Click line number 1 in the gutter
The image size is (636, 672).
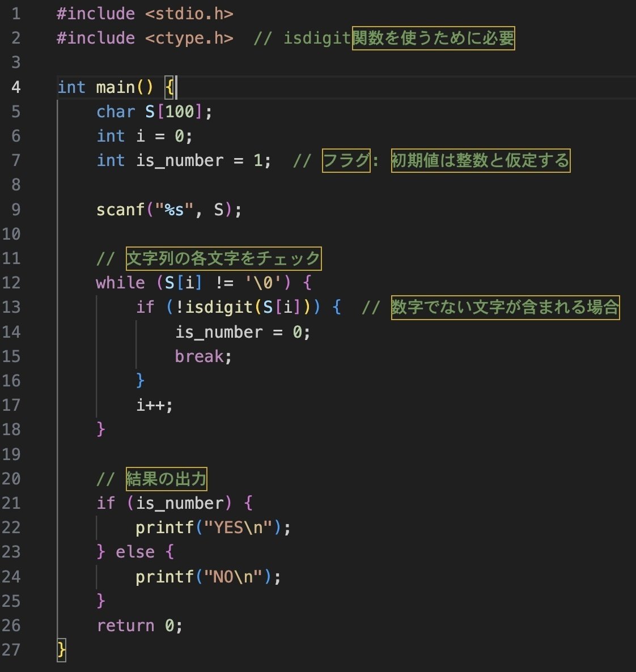coord(16,14)
